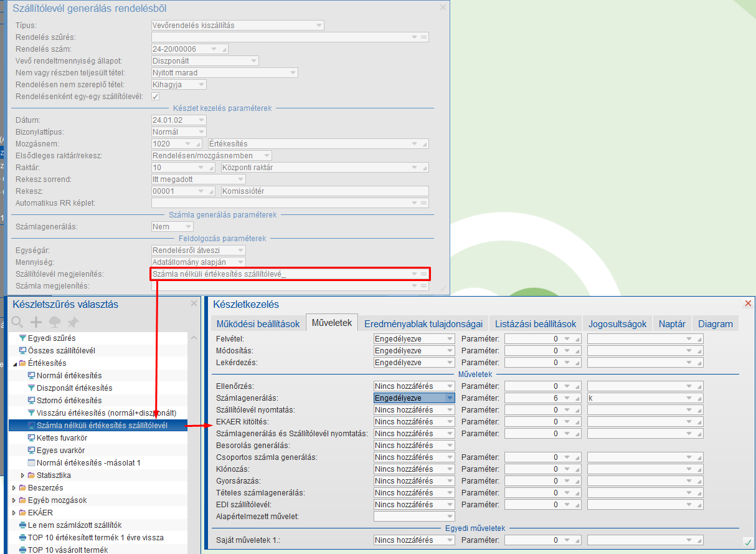Viewport: 756px width, 554px height.
Task: Open the Számlagenerálás permission dropdown
Action: (x=450, y=398)
